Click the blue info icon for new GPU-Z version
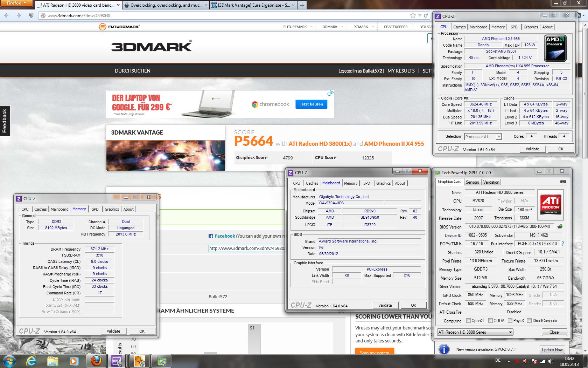Screen dimensions: 588x368 coord(444,349)
